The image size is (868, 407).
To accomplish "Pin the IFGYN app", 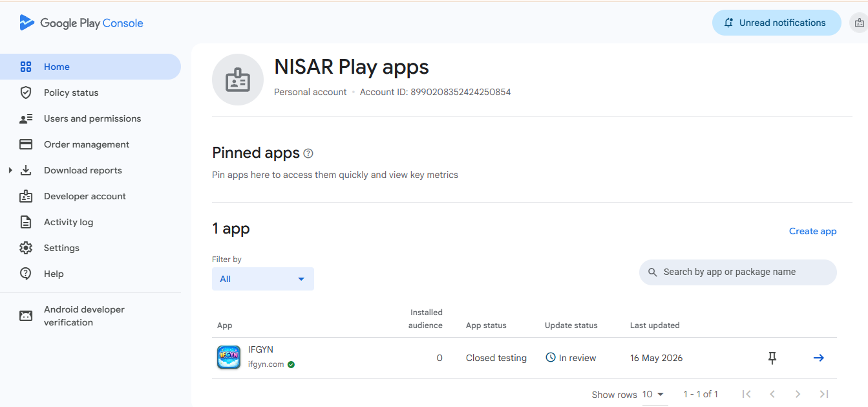I will pos(772,358).
